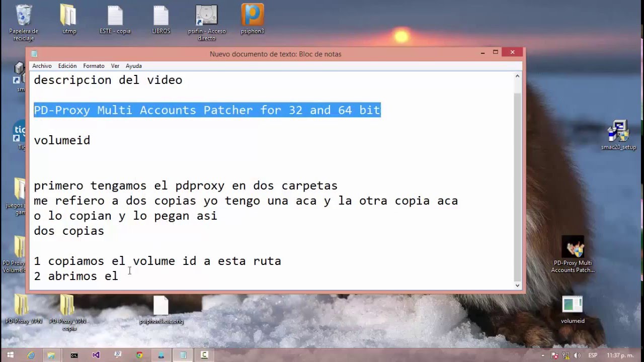Open File Explorer from taskbar
The height and width of the screenshot is (362, 644).
click(51, 355)
